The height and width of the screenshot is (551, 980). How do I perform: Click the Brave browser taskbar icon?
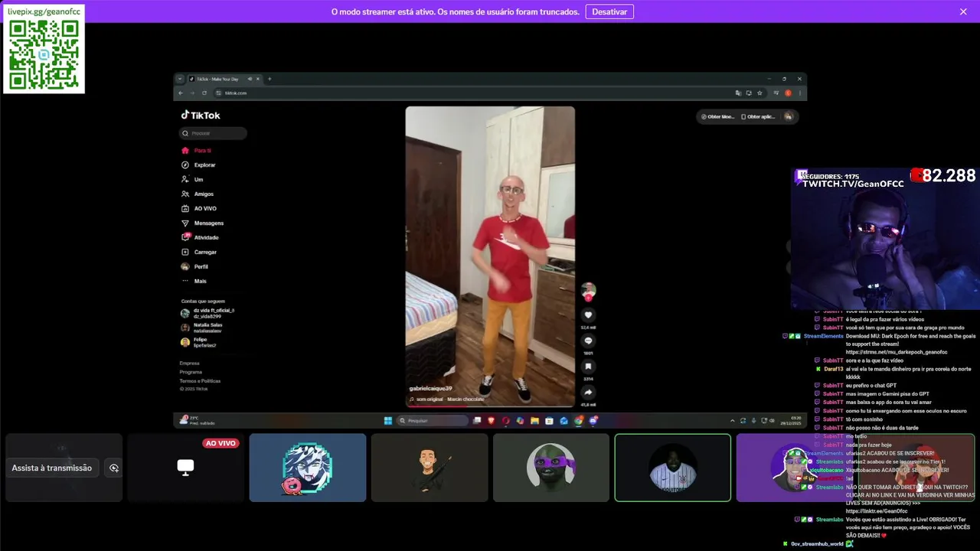click(x=492, y=420)
